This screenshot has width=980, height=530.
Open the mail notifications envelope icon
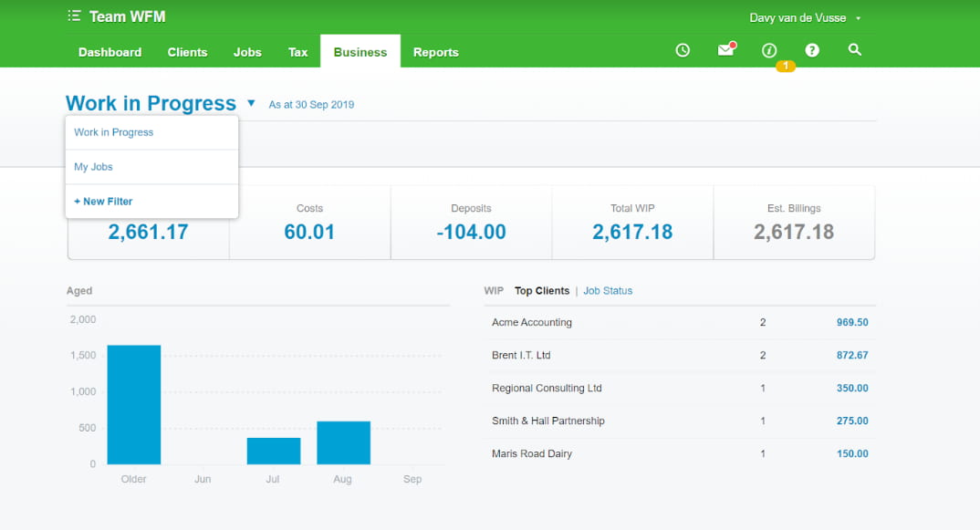coord(725,51)
